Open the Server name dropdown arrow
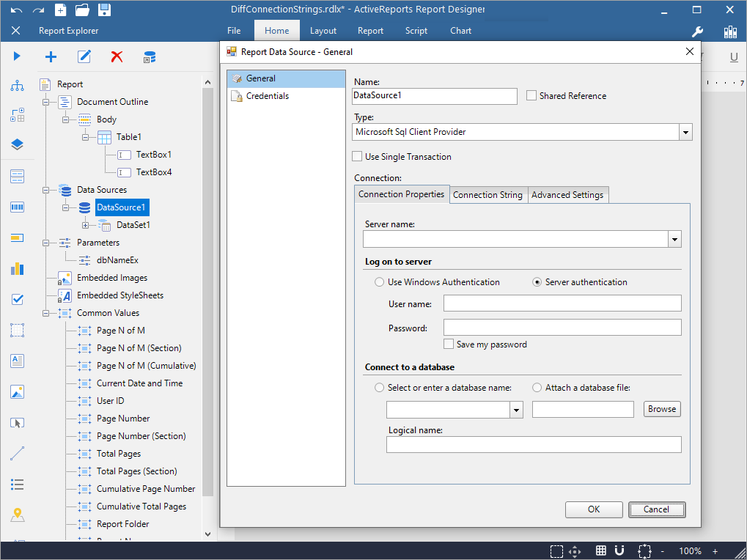The image size is (747, 560). click(x=674, y=239)
